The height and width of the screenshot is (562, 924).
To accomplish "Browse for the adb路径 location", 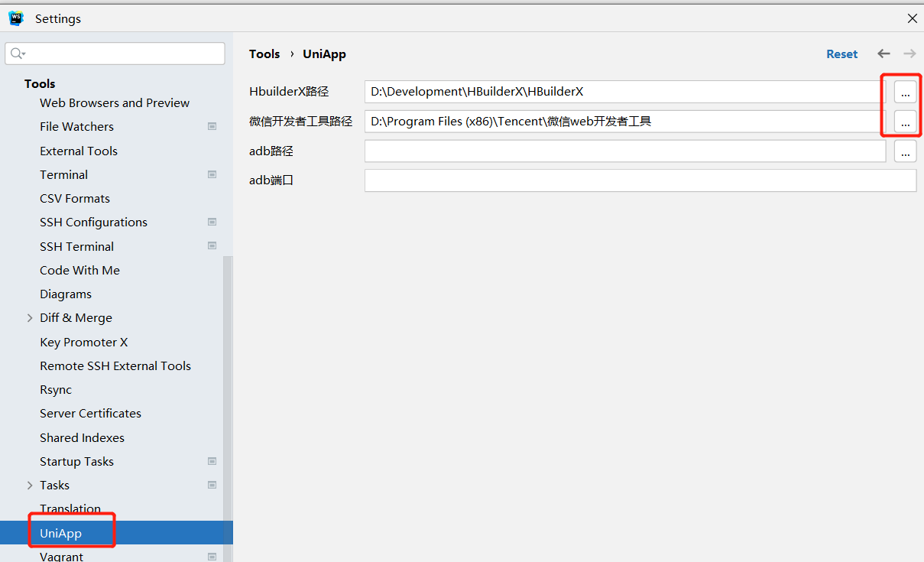I will 905,151.
